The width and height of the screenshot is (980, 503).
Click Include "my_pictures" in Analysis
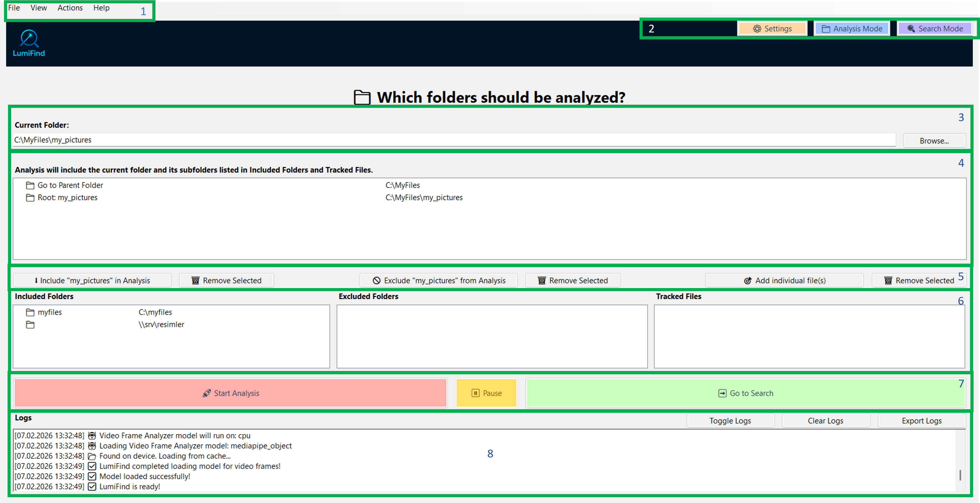pyautogui.click(x=92, y=280)
